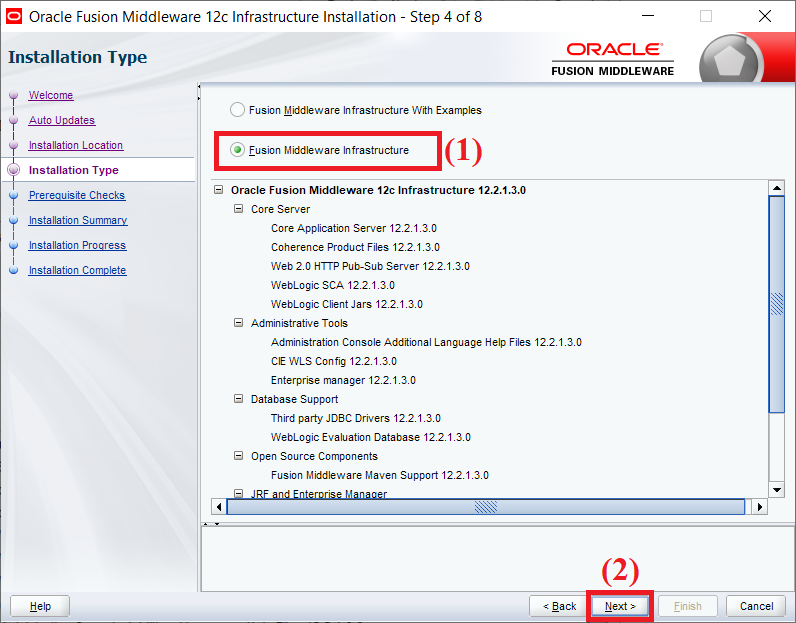The image size is (796, 623).
Task: Click the Administrative Tools label
Action: (x=299, y=323)
